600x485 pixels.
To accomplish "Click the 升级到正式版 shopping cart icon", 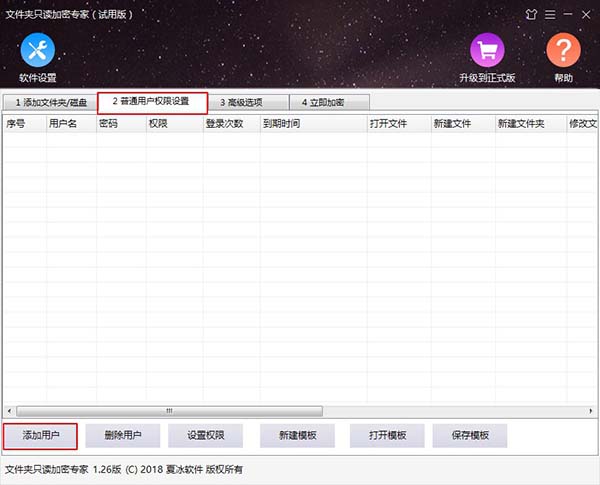I will pyautogui.click(x=487, y=50).
